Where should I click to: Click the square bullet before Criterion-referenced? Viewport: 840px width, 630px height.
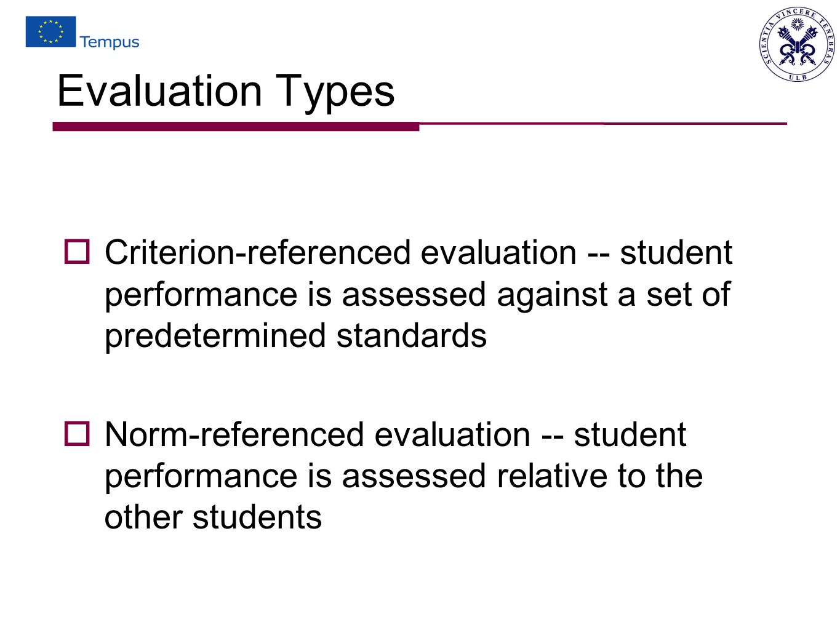(78, 252)
